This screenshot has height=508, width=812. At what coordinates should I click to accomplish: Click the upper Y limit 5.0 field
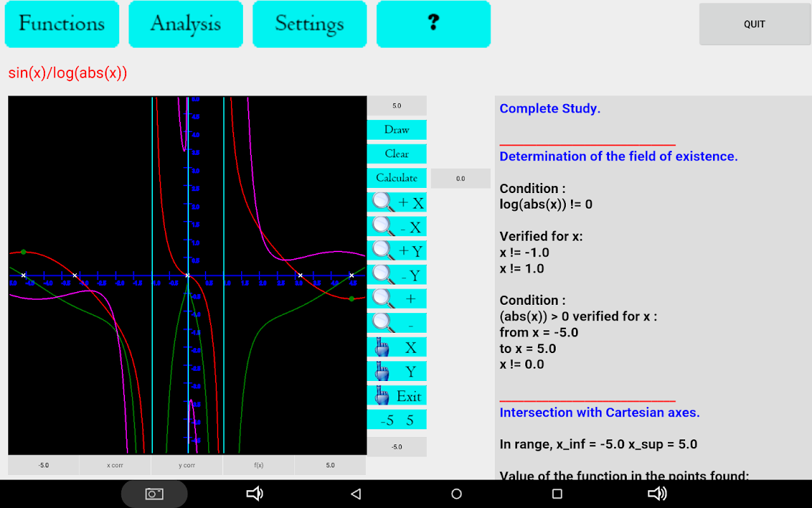(x=396, y=106)
